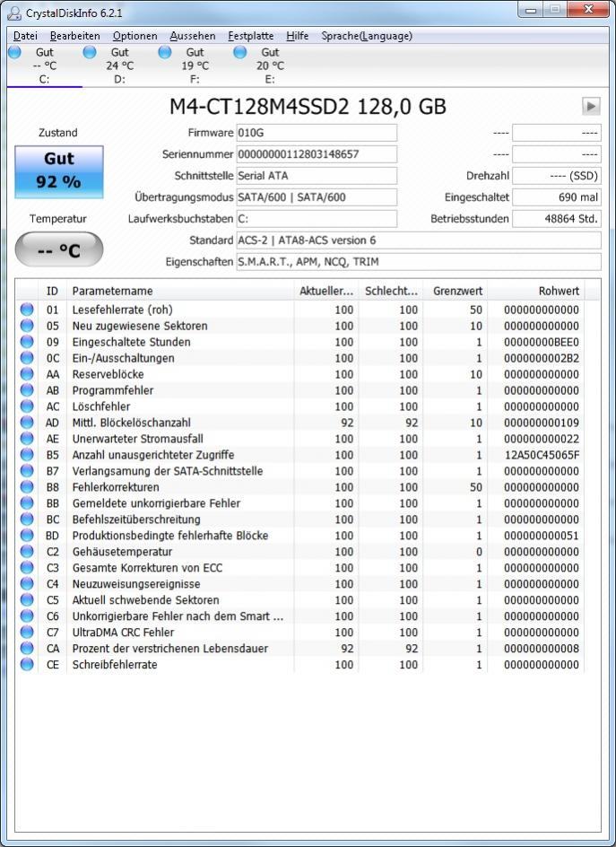Click the Übertragungsmodus field SATA/600
616x847 pixels.
[x=317, y=197]
